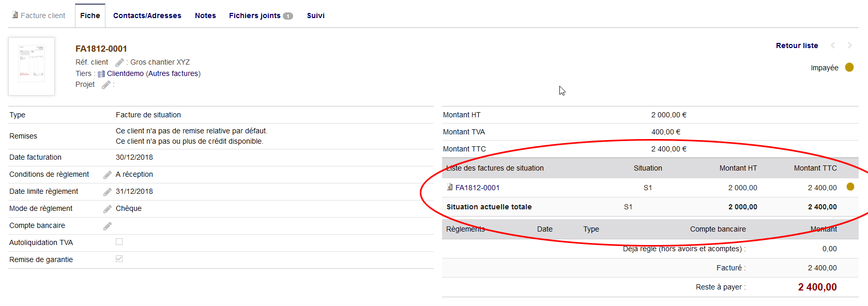Screen dimensions: 868x306
Task: Click edit pencil for Conditions de règlement
Action: (108, 175)
